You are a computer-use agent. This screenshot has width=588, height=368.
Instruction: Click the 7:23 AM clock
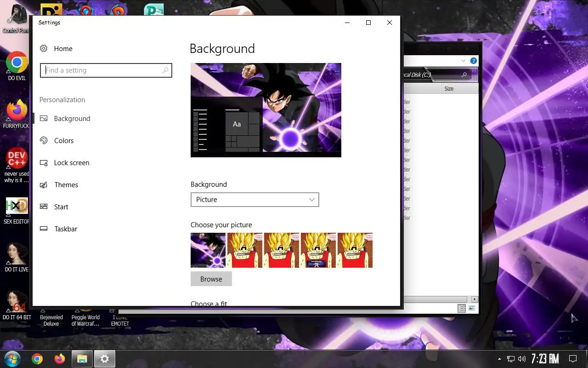click(x=545, y=359)
